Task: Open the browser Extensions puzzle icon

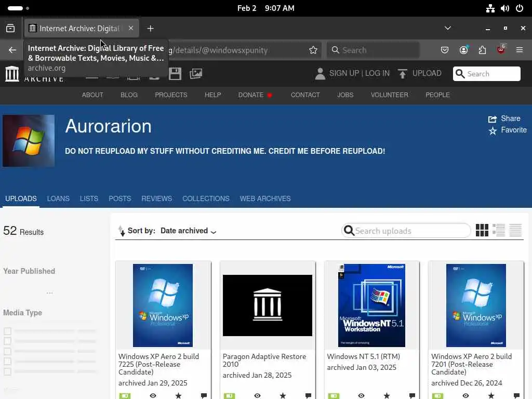Action: 482,50
